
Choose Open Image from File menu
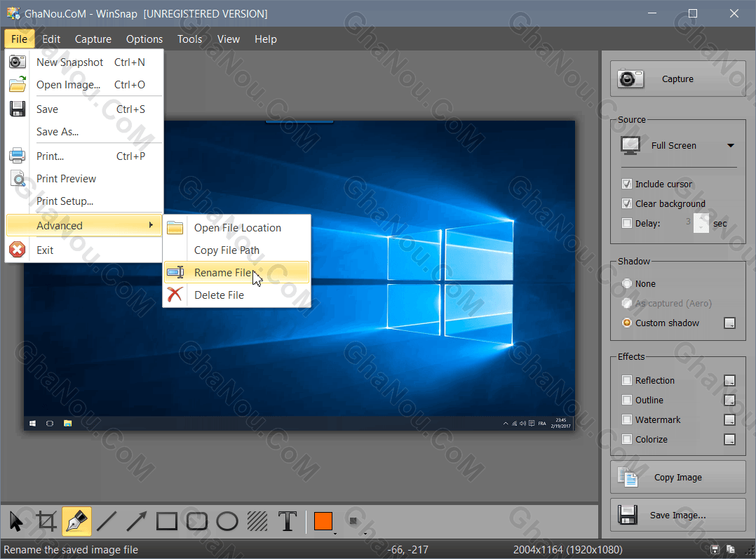(x=84, y=85)
